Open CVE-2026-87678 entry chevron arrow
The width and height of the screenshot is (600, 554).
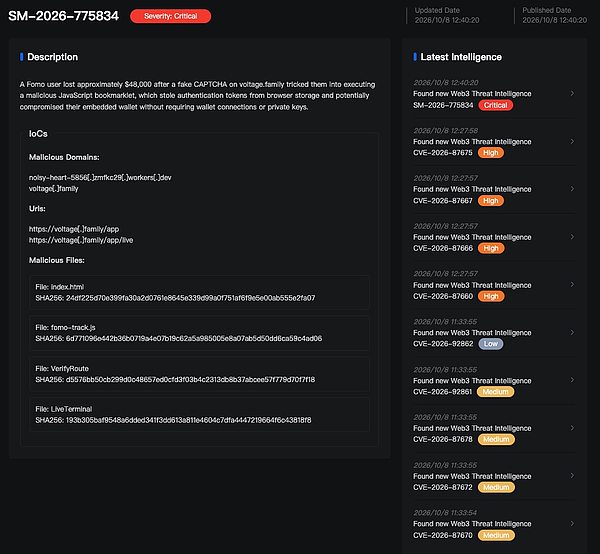click(x=572, y=428)
